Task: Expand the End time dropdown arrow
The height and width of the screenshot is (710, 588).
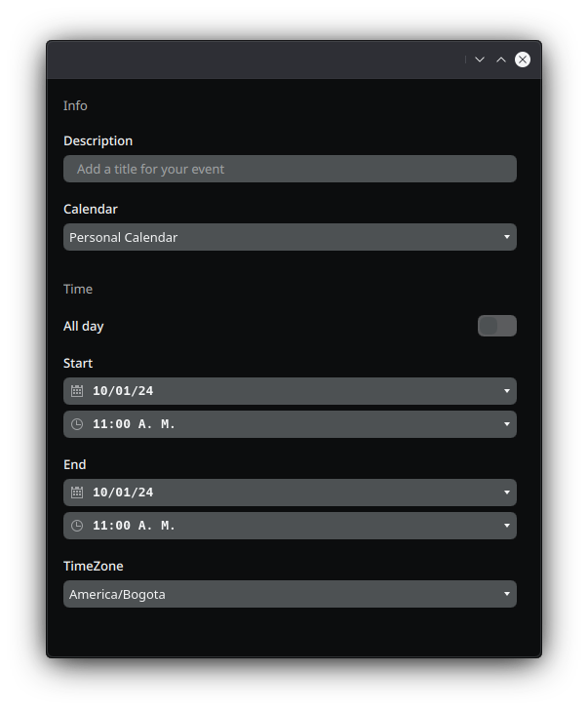Action: click(506, 526)
